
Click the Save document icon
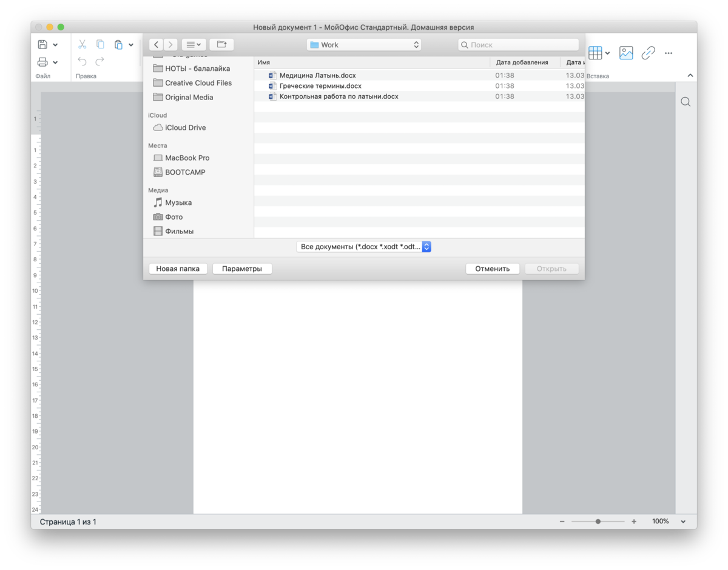point(42,44)
